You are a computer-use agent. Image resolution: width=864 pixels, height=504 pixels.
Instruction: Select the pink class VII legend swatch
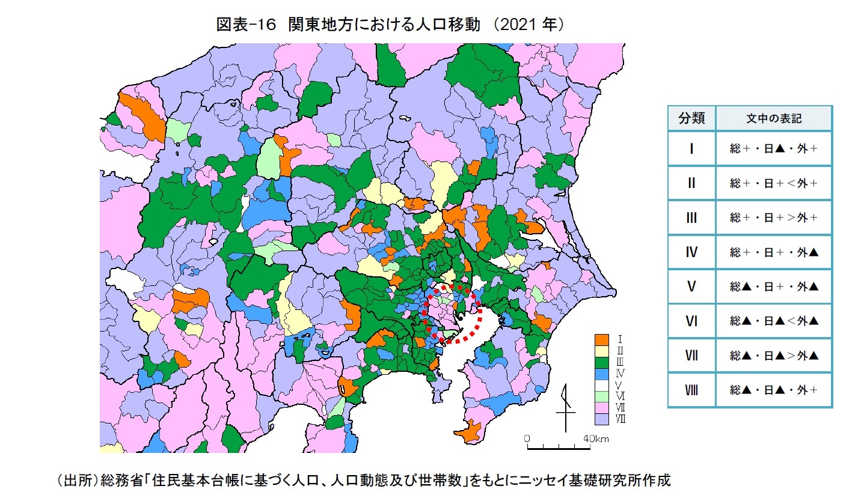(x=602, y=408)
